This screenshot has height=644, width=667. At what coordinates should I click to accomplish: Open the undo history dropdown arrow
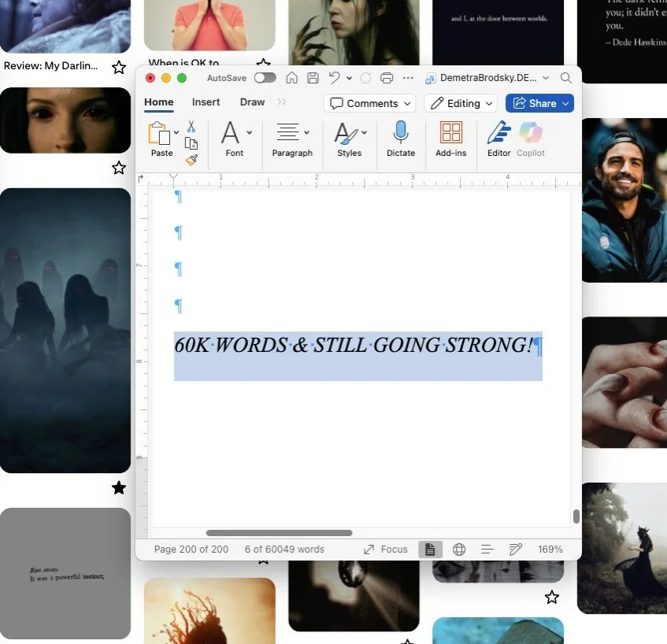coord(349,78)
